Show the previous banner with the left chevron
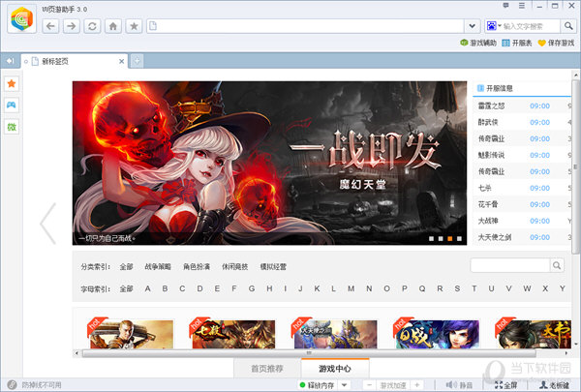The image size is (581, 392). (x=48, y=224)
